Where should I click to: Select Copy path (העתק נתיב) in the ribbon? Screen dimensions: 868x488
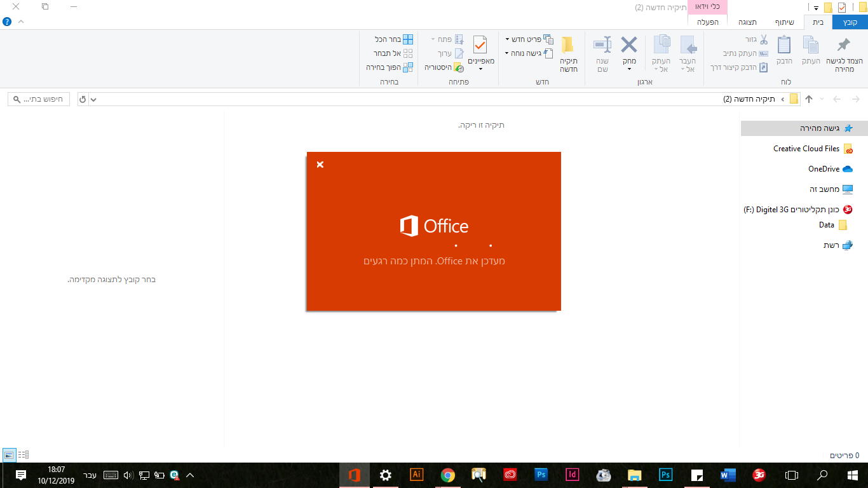click(745, 53)
